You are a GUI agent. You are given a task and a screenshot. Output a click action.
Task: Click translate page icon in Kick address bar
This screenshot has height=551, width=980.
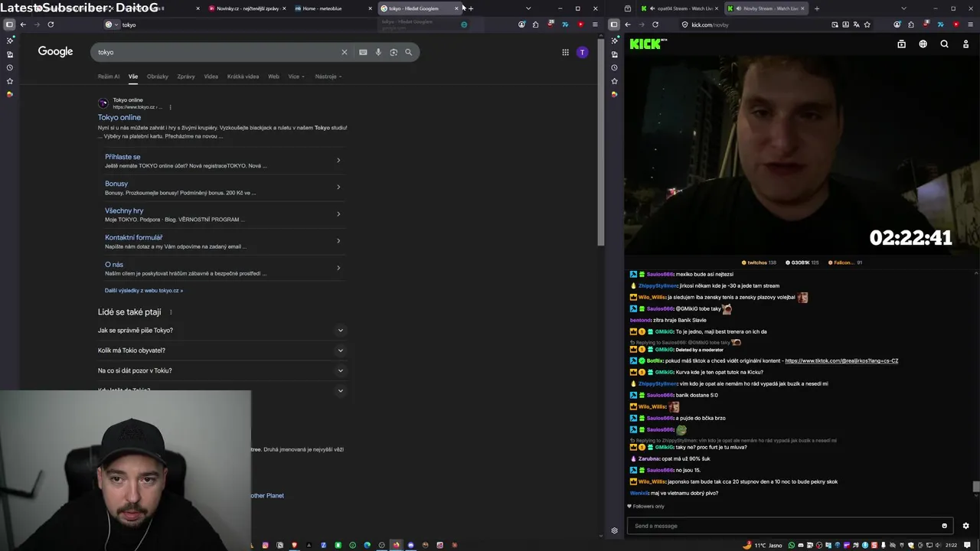(x=856, y=24)
